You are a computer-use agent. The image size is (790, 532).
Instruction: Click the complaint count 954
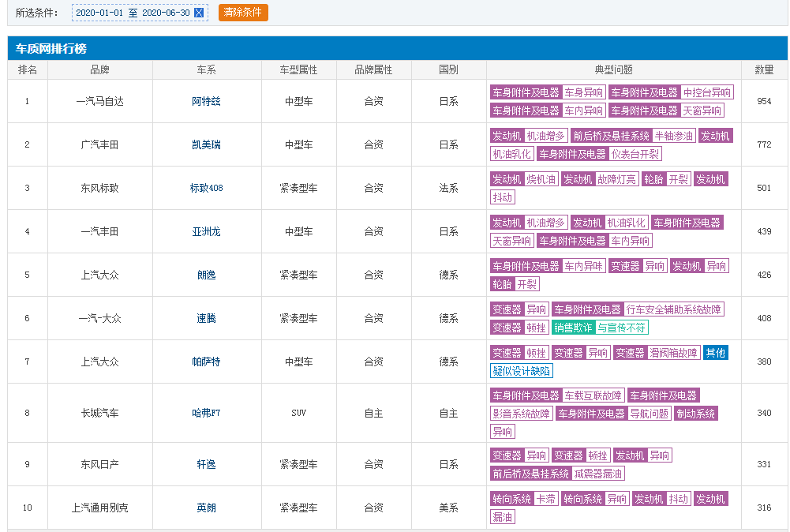click(x=764, y=101)
